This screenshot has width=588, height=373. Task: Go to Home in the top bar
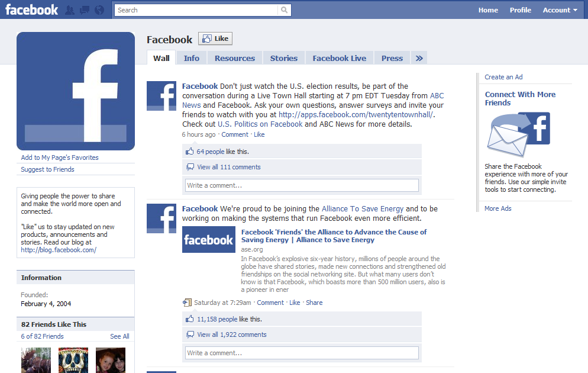(488, 10)
